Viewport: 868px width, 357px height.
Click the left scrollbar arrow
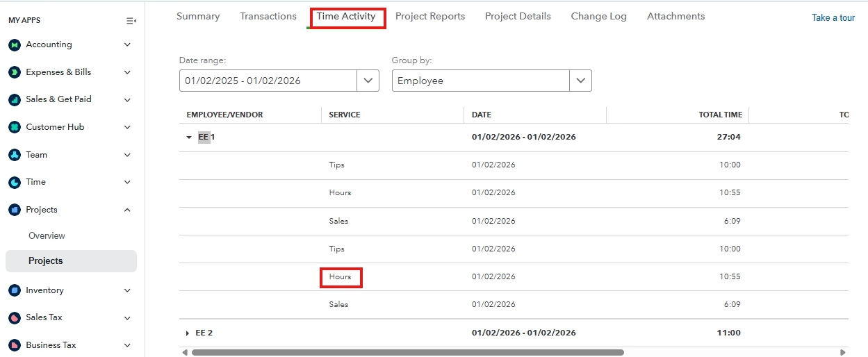coord(185,352)
